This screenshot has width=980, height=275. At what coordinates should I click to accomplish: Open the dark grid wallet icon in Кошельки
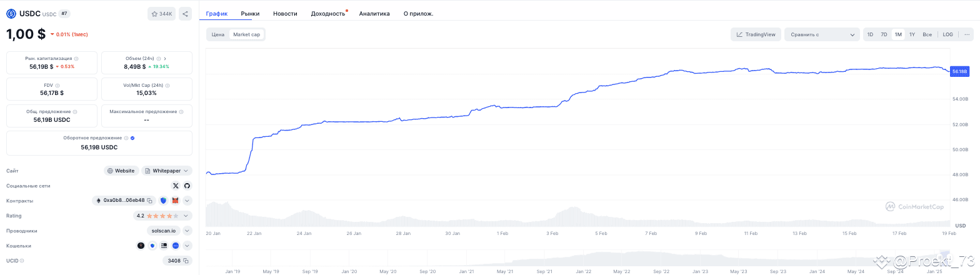point(164,246)
